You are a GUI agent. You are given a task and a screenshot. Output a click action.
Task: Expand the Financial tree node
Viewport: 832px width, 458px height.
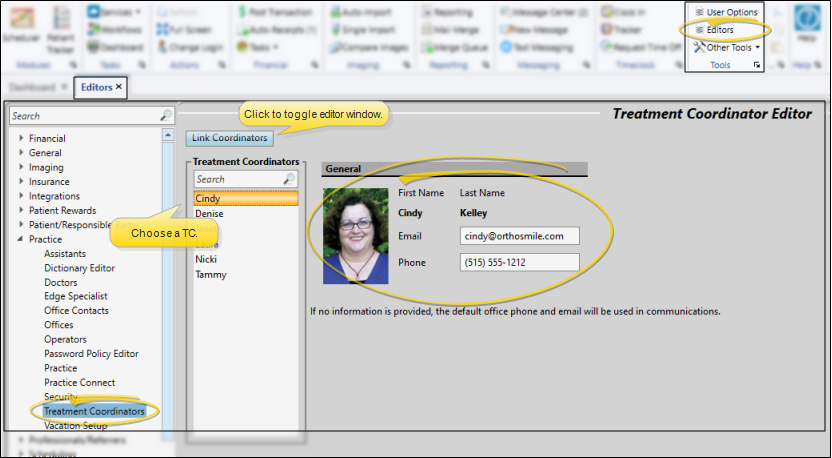[22, 139]
